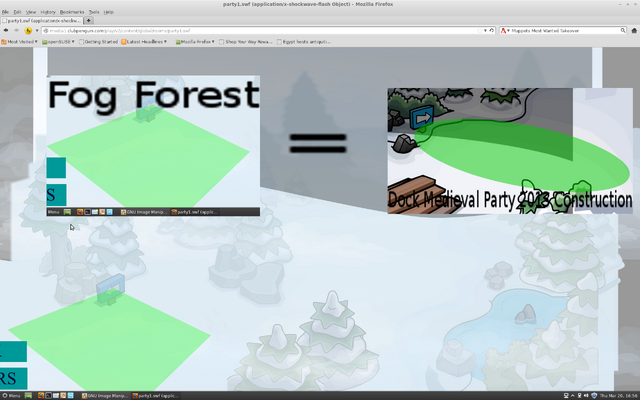The image size is (640, 400).
Task: Expand the Mozilla Firefox bookmarks folder
Action: (195, 42)
